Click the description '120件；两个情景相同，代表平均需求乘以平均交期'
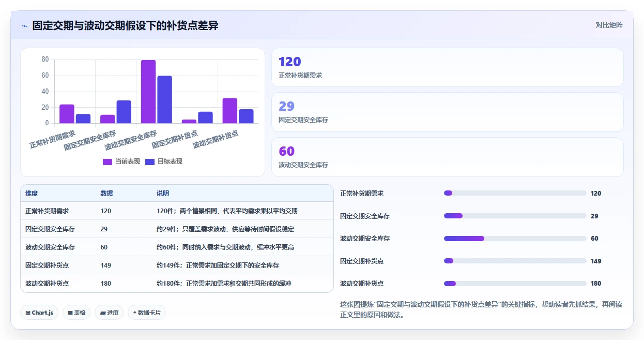644x340 pixels. (227, 211)
